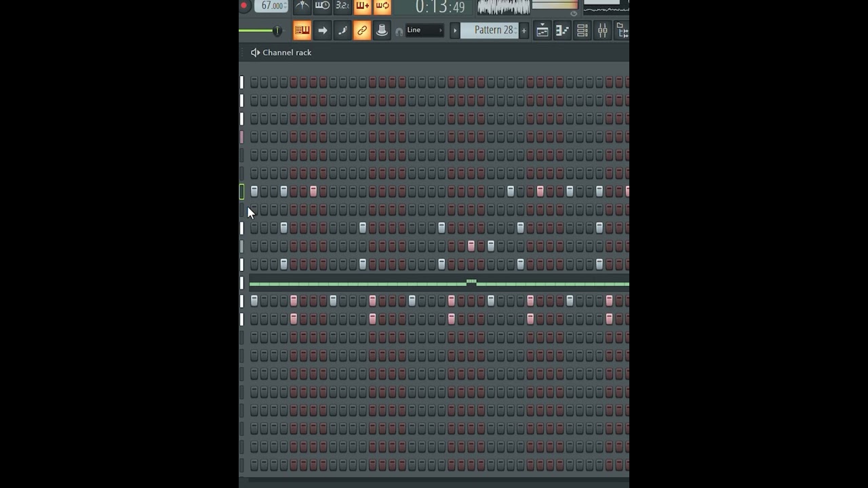The image size is (868, 488).
Task: Toggle the auto scrolling arrow icon
Action: (x=322, y=30)
